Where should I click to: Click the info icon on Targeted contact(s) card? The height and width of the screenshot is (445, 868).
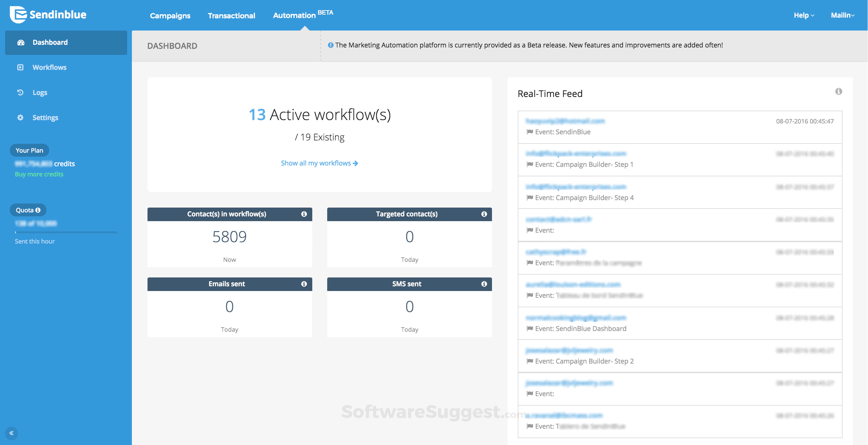click(484, 214)
